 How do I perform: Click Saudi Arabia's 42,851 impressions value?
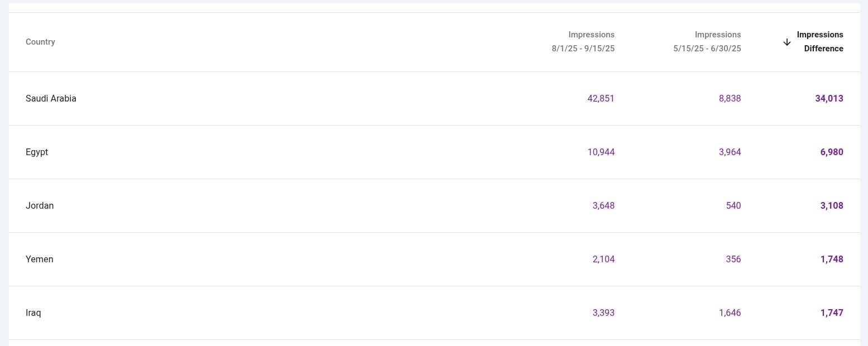click(601, 99)
